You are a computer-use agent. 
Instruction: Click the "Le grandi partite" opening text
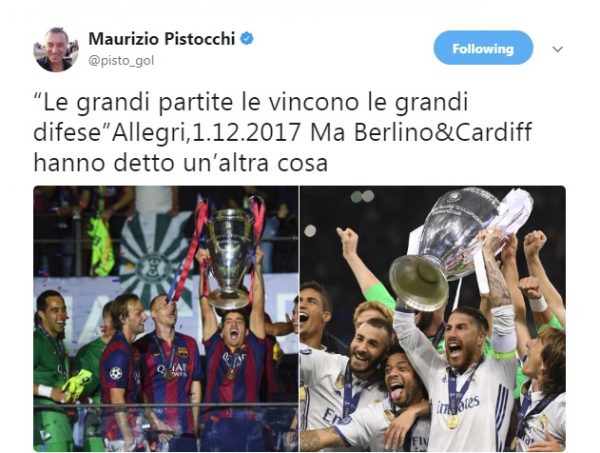click(x=134, y=102)
